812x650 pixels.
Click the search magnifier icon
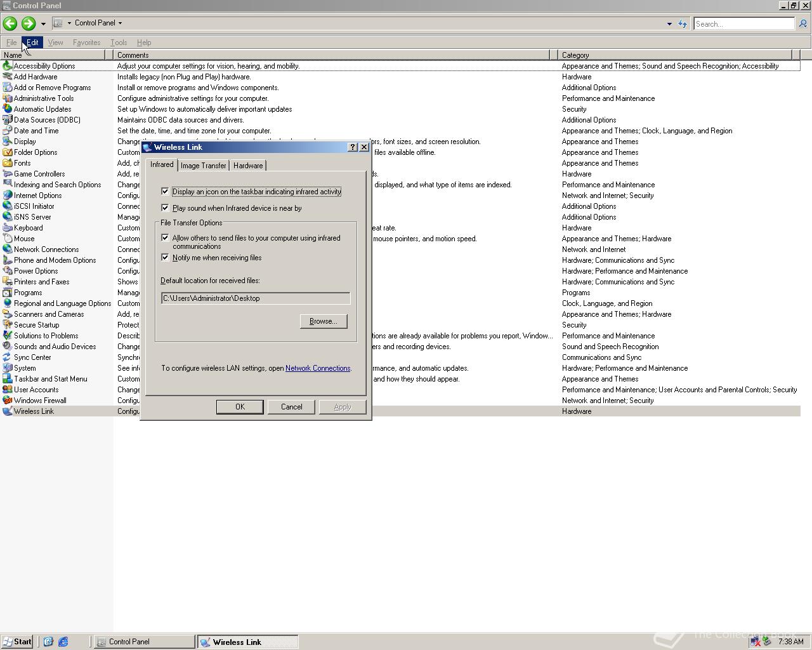tap(802, 23)
